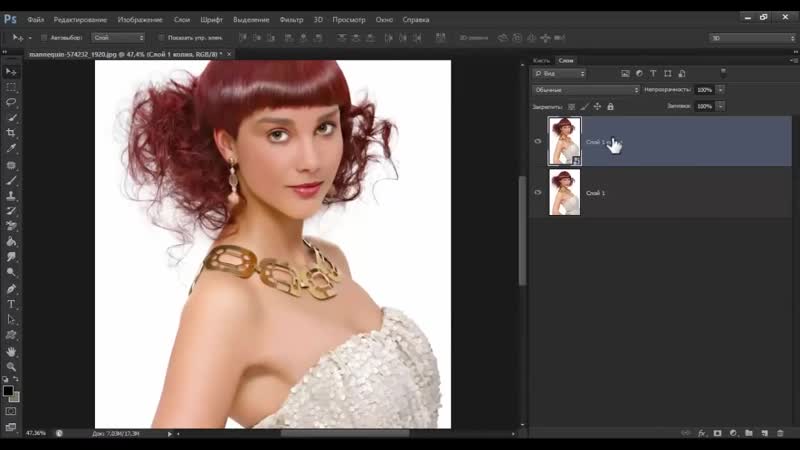The height and width of the screenshot is (450, 800).
Task: Toggle lock position
Action: click(x=597, y=107)
